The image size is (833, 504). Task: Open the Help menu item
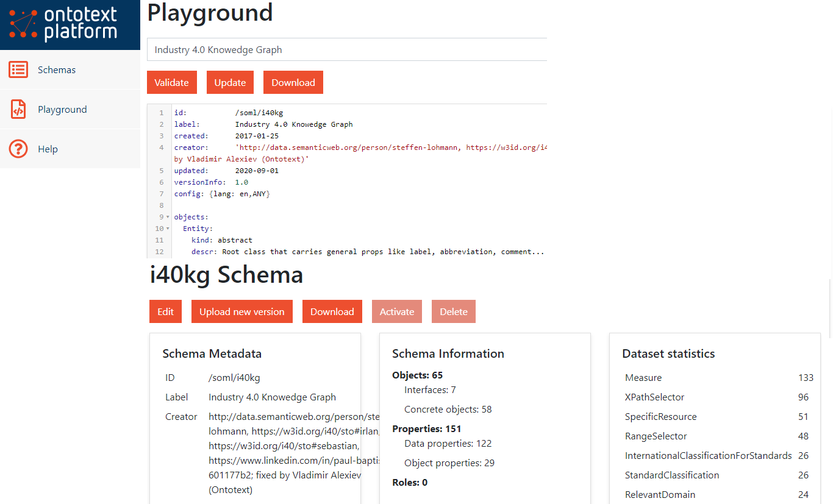tap(48, 149)
